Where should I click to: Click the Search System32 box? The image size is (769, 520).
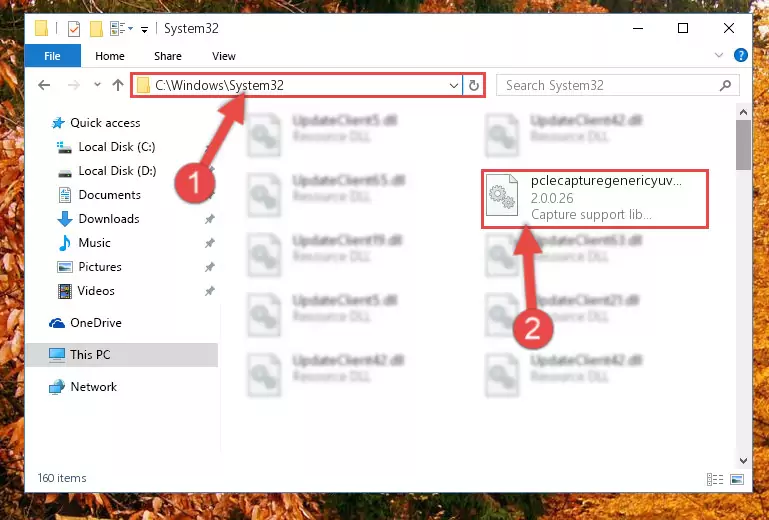coord(617,85)
